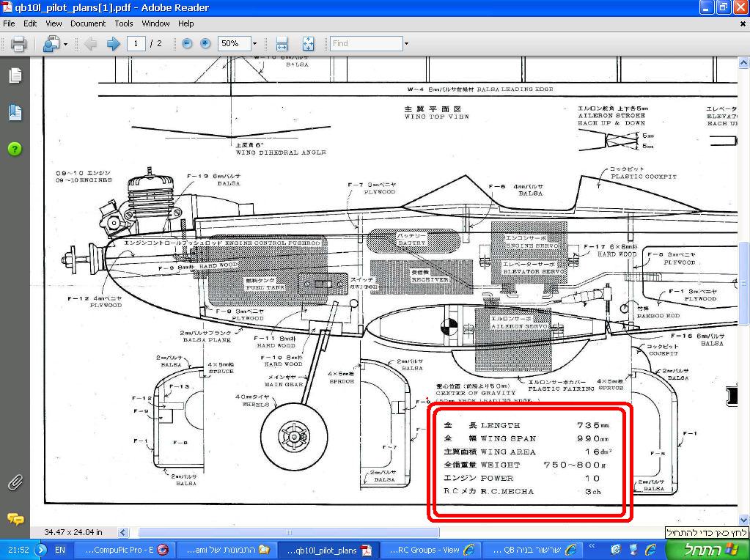Click the FUEL TANK label

tap(265, 287)
